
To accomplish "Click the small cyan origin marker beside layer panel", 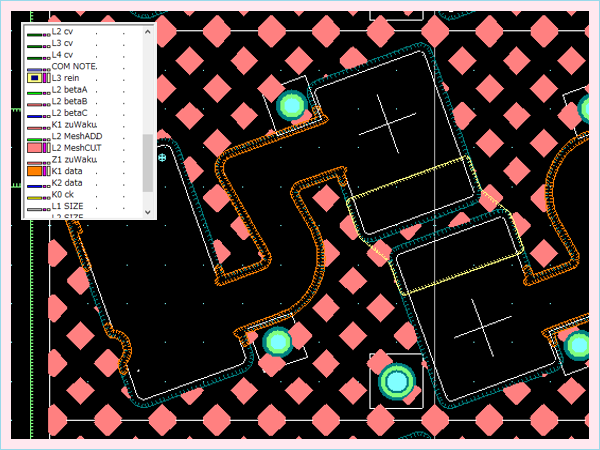I will (x=162, y=157).
